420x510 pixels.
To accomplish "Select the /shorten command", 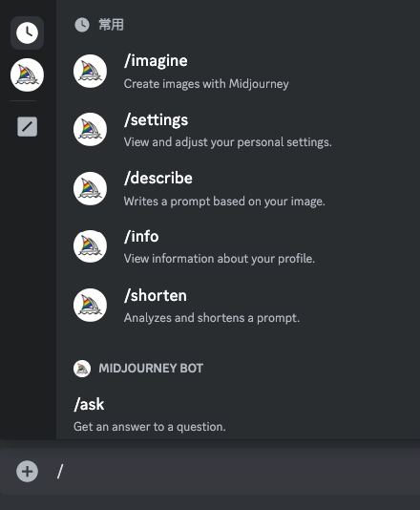I will tap(239, 305).
